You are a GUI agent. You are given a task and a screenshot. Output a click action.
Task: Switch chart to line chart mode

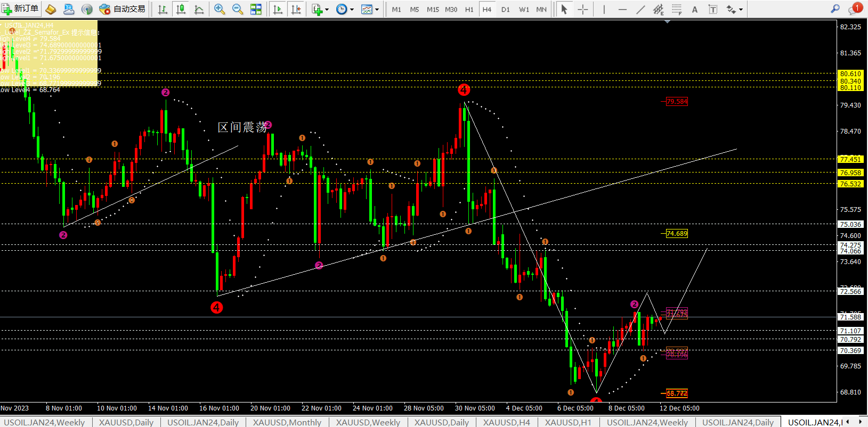point(199,9)
